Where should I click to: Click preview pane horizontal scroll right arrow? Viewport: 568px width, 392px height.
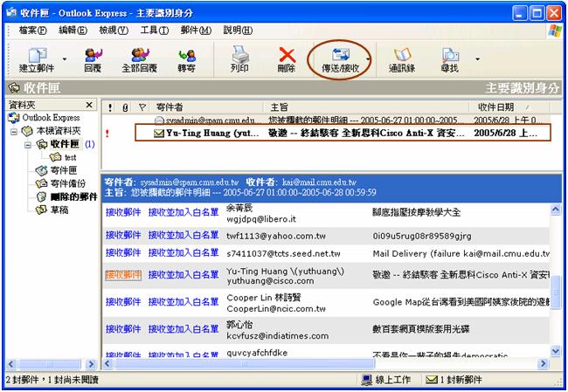coord(544,363)
